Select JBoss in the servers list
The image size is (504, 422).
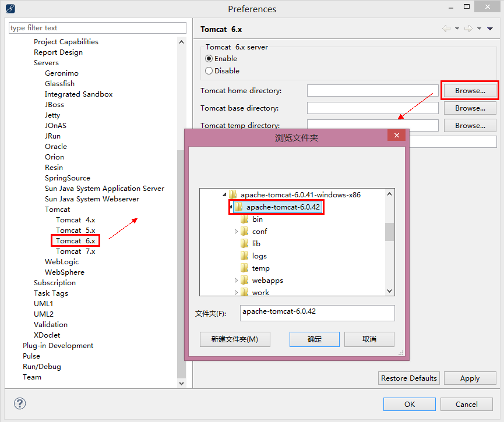click(x=54, y=104)
